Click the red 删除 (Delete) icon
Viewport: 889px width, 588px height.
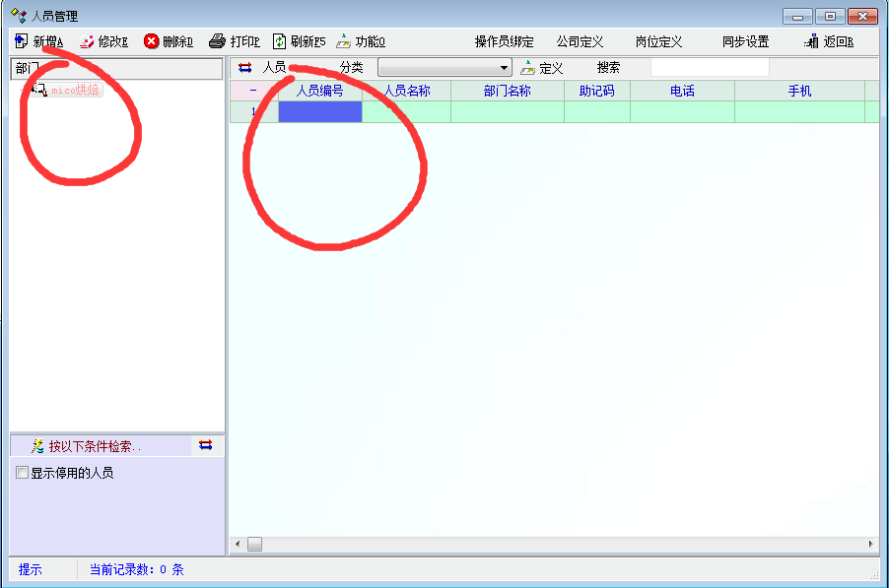[151, 41]
